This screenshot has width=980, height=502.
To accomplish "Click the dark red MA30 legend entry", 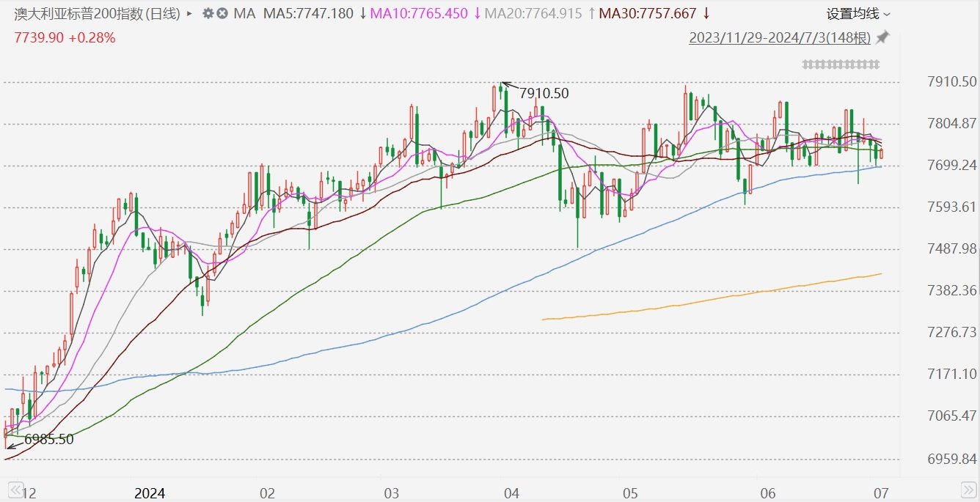I will click(x=648, y=14).
